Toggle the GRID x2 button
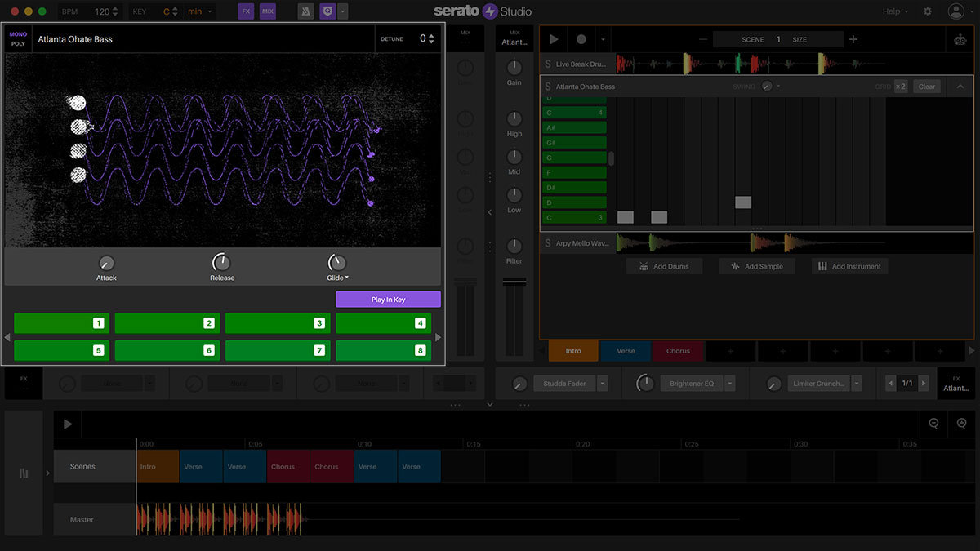980x551 pixels. (900, 87)
